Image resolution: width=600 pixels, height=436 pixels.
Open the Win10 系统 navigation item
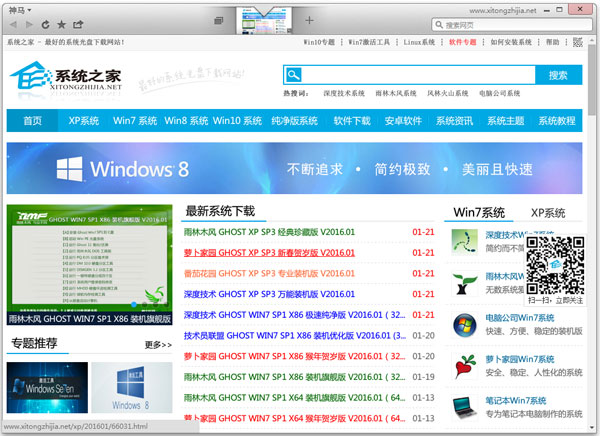(x=237, y=121)
